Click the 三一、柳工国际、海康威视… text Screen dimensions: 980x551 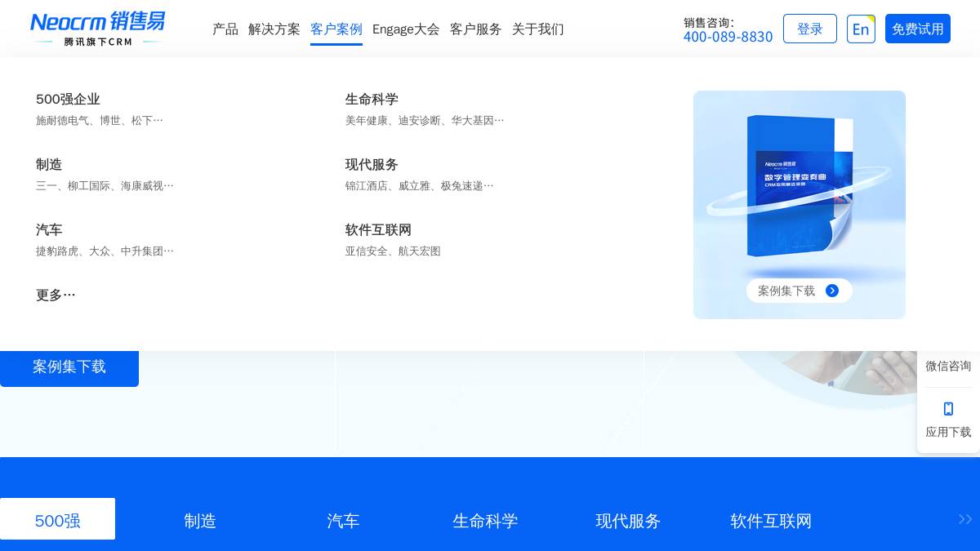pyautogui.click(x=105, y=185)
